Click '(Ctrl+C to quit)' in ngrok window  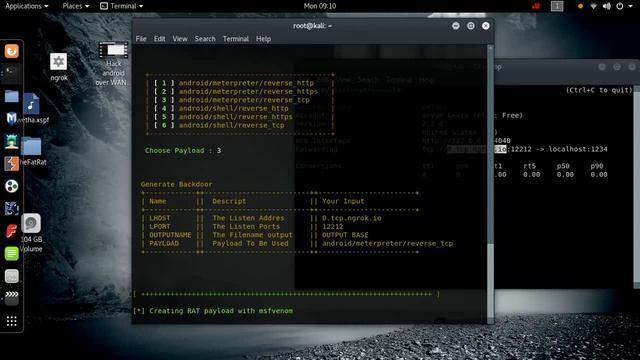pyautogui.click(x=599, y=90)
